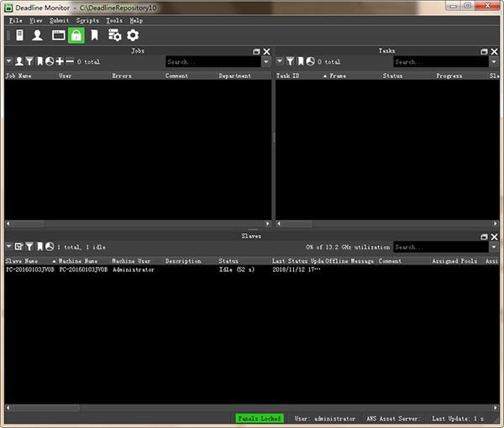
Task: Toggle the green panel lock icon
Action: pos(76,35)
